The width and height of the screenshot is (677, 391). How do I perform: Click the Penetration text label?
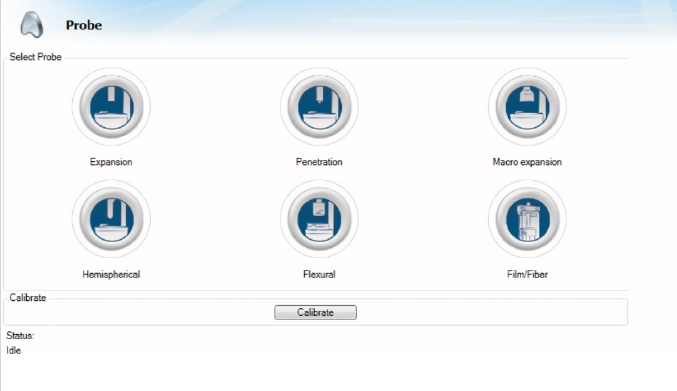point(319,162)
